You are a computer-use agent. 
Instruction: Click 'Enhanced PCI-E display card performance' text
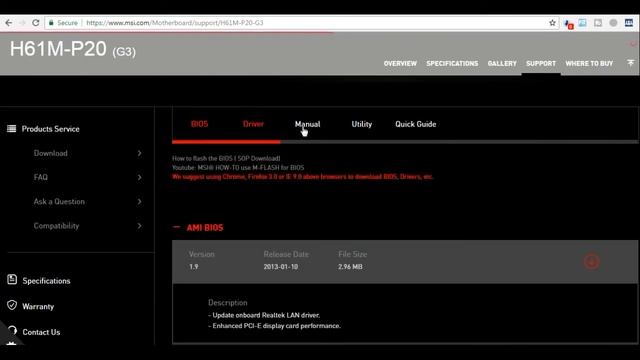tap(274, 326)
